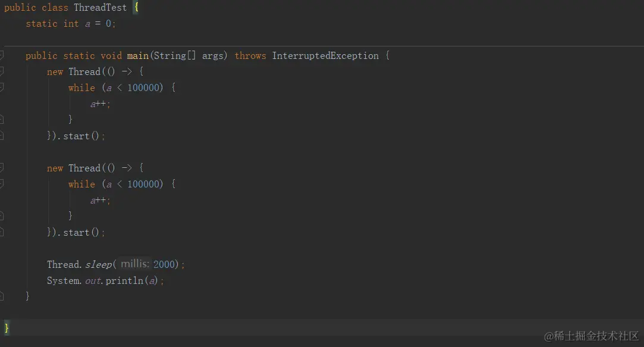The image size is (644, 347).
Task: Click the sleep method call
Action: pyautogui.click(x=98, y=264)
